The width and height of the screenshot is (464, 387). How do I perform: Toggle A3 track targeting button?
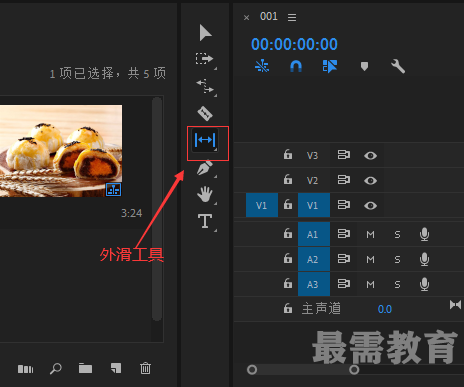(x=314, y=284)
